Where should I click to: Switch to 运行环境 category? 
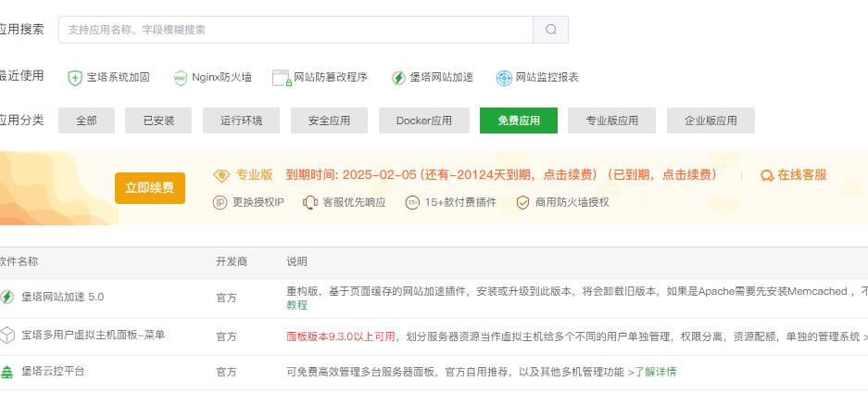[x=242, y=121]
